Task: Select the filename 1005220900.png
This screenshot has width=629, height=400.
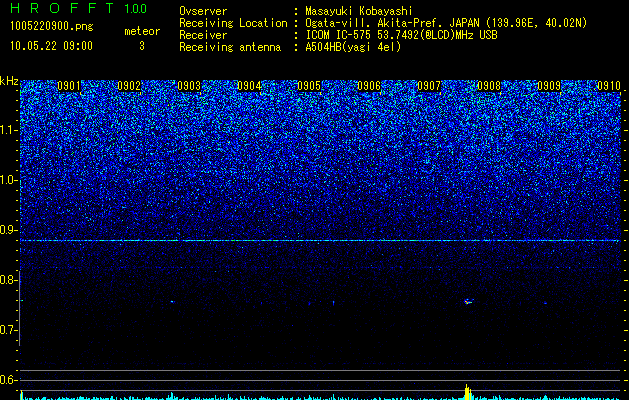Action: 51,26
